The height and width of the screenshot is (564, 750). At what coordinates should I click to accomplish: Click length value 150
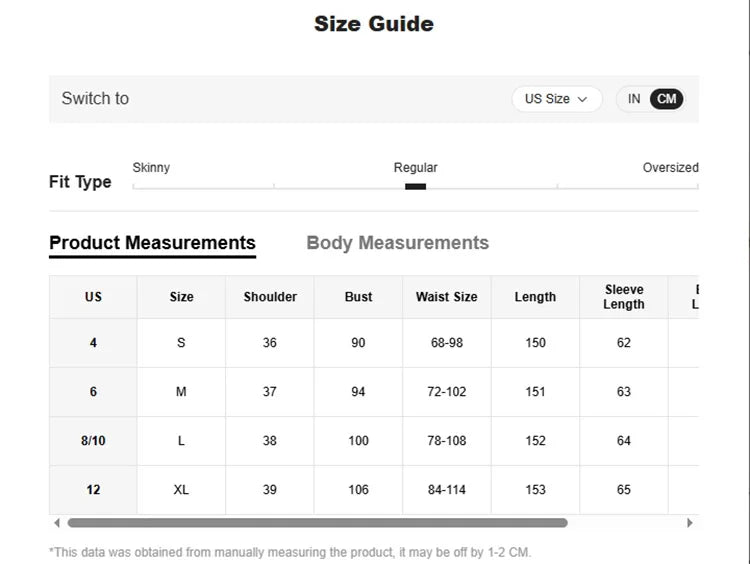(535, 343)
